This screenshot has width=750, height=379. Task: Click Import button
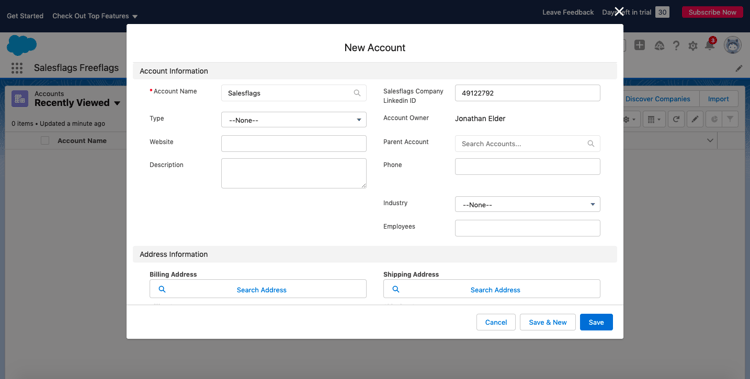(718, 99)
